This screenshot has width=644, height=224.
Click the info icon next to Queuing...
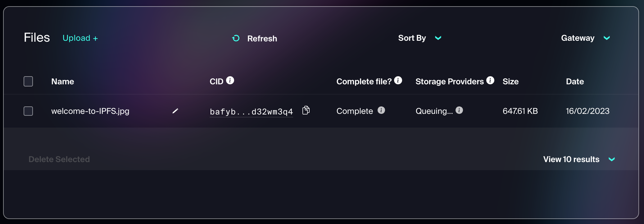459,110
